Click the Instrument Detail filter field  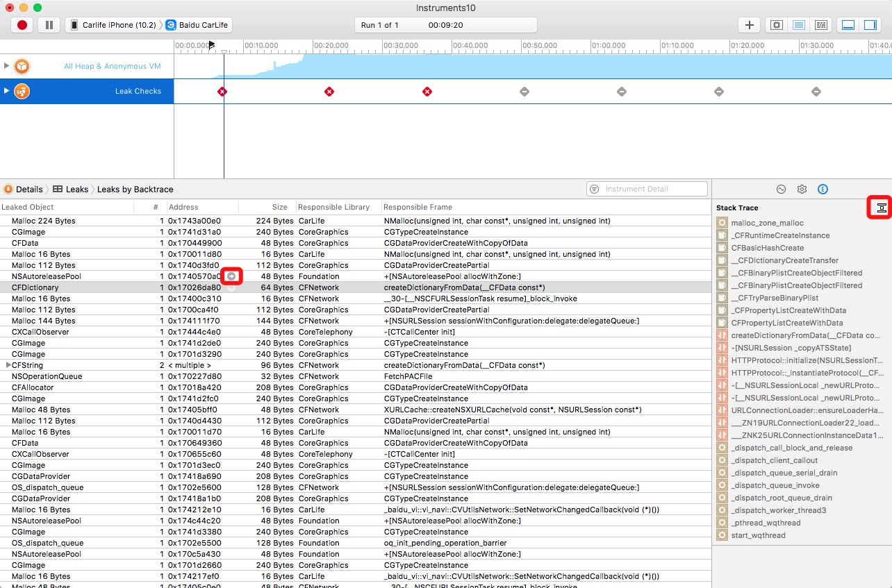(653, 189)
